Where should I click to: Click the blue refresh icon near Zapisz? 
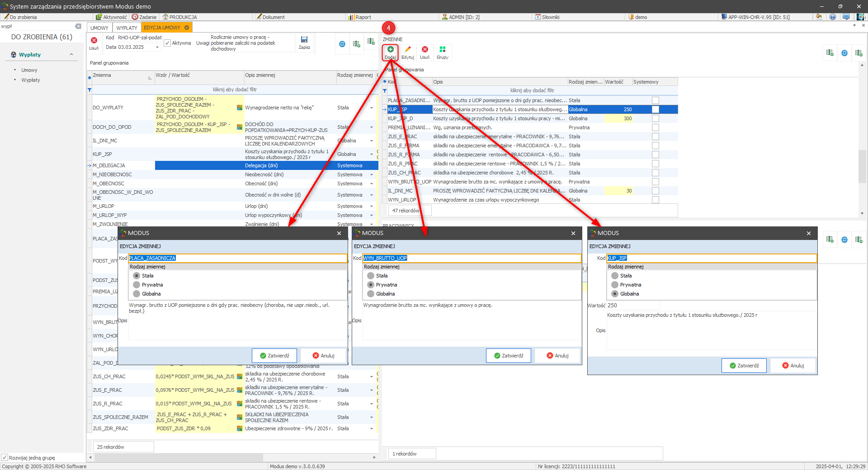coord(342,44)
